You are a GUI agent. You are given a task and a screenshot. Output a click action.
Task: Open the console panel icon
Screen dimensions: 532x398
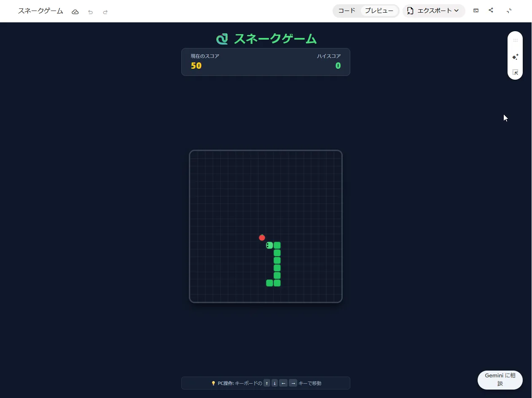click(x=476, y=11)
